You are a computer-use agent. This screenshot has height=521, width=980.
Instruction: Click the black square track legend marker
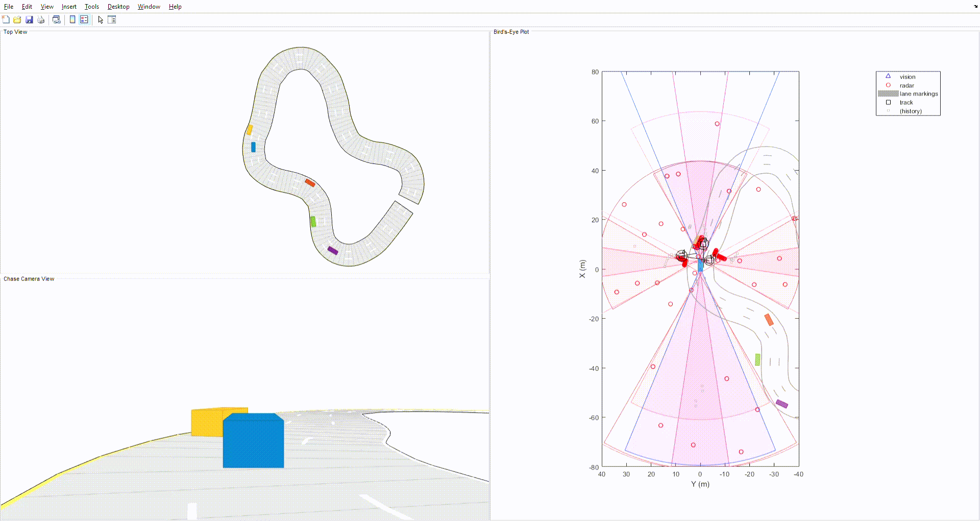888,102
